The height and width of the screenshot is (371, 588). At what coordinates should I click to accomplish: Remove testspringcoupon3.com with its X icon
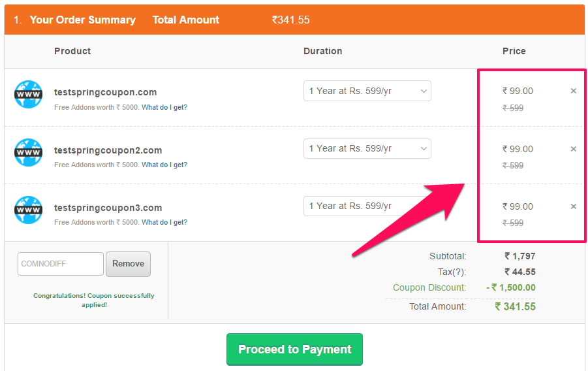[x=574, y=206]
